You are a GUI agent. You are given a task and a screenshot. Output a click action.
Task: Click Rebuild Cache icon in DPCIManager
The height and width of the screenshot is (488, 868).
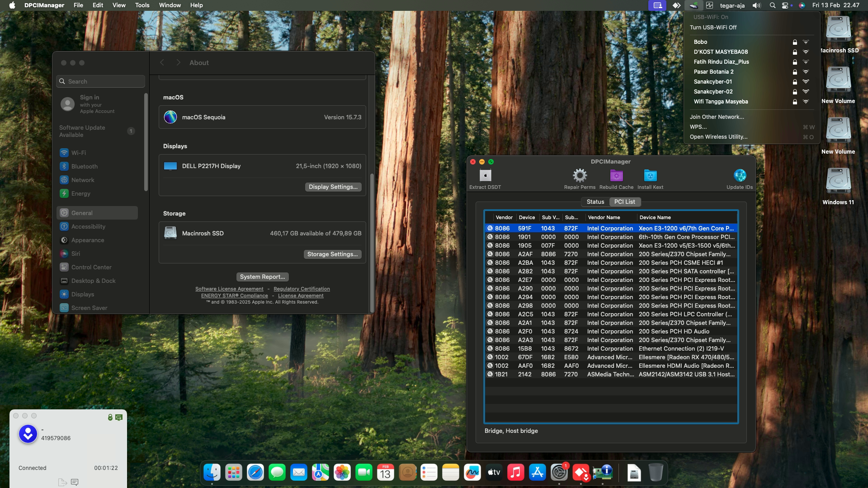tap(616, 175)
